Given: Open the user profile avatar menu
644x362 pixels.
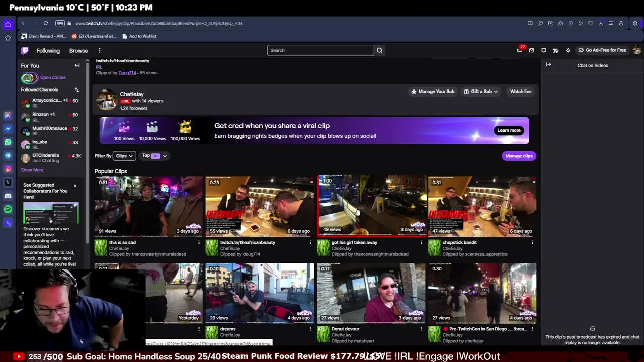Looking at the screenshot, I should pos(636,50).
